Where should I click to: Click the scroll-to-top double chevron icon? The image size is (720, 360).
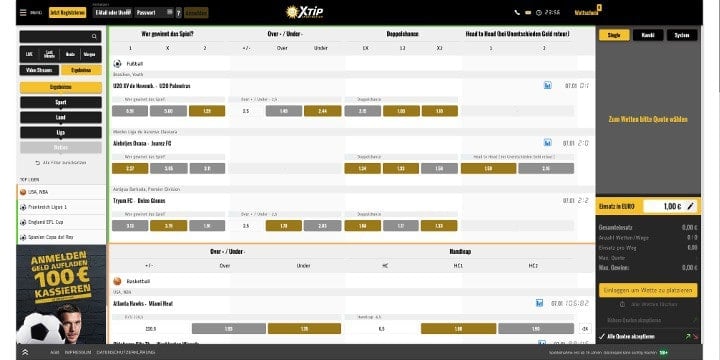coord(25,352)
